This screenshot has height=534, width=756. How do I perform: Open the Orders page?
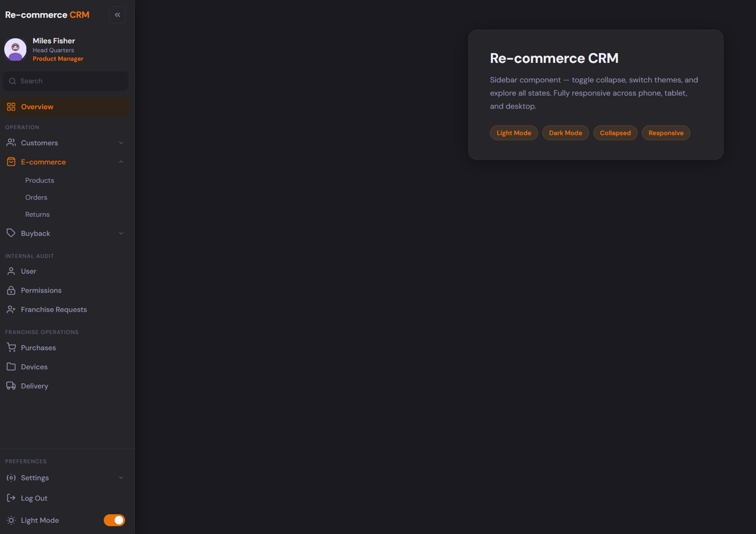(x=36, y=197)
